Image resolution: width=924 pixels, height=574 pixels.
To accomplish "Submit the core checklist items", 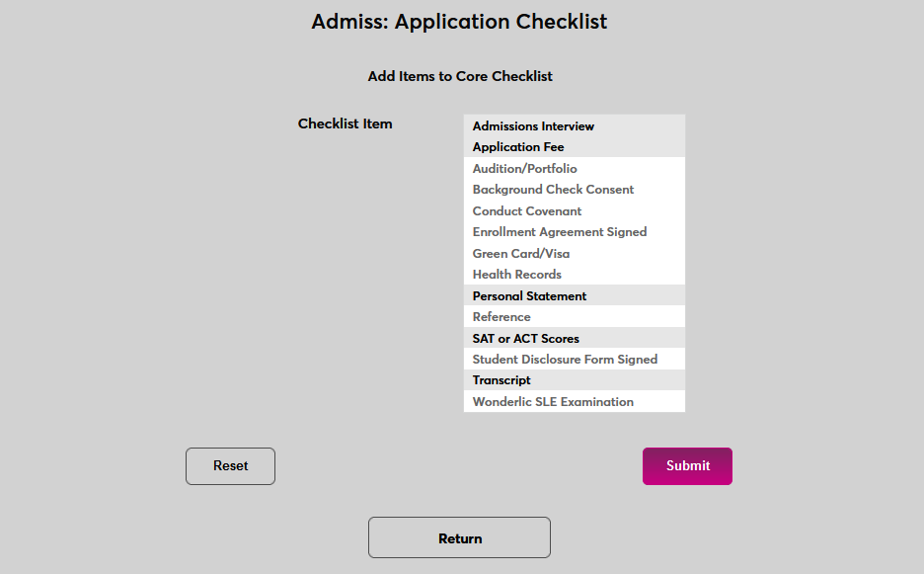I will pos(687,465).
